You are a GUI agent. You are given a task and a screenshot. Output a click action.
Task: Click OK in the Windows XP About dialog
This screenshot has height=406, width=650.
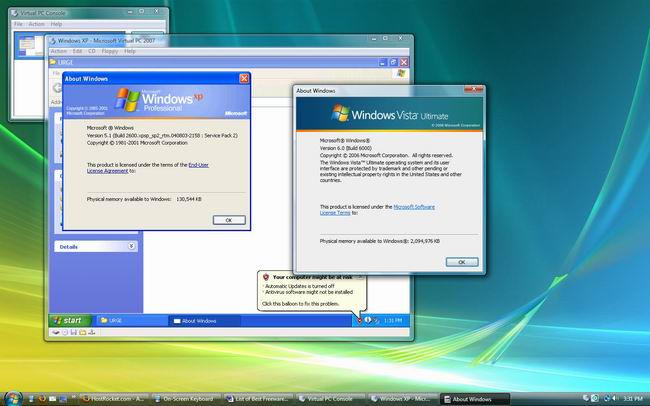tap(229, 220)
